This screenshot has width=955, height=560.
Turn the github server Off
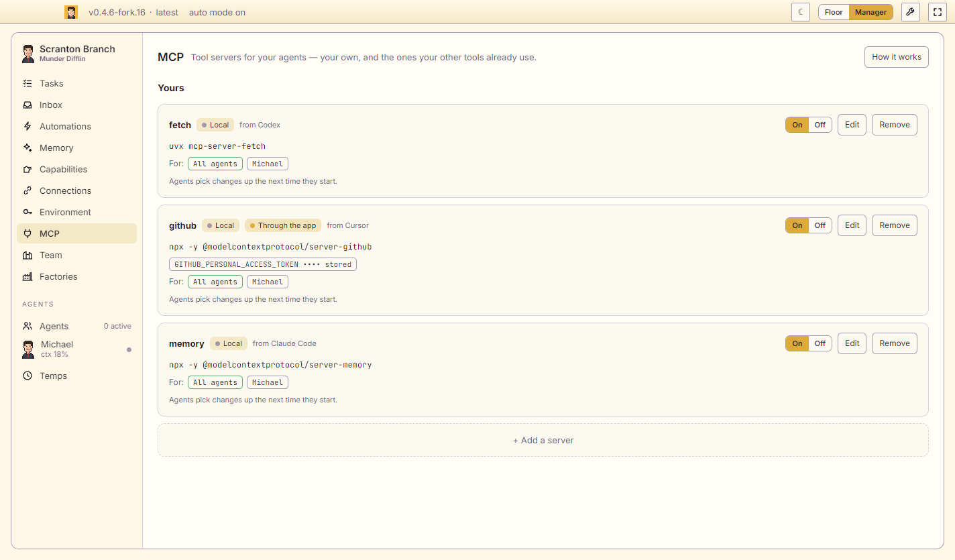pyautogui.click(x=820, y=225)
